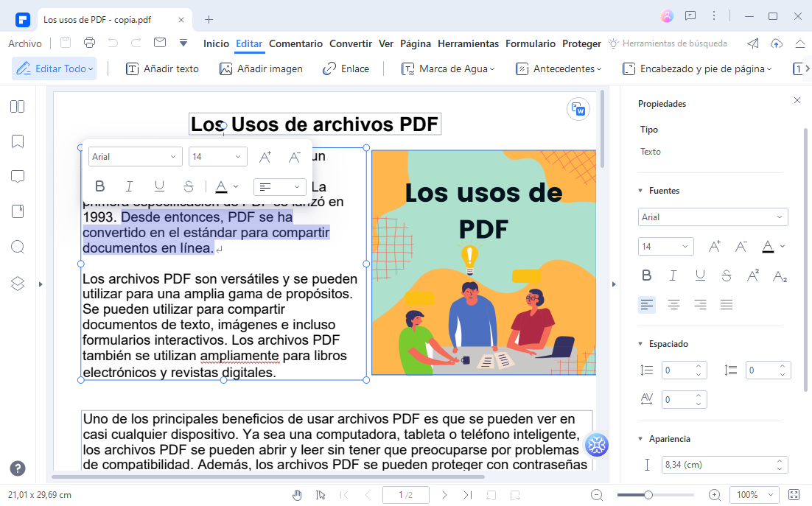Click the print icon in top toolbar
Image resolution: width=812 pixels, height=506 pixels.
pos(89,43)
